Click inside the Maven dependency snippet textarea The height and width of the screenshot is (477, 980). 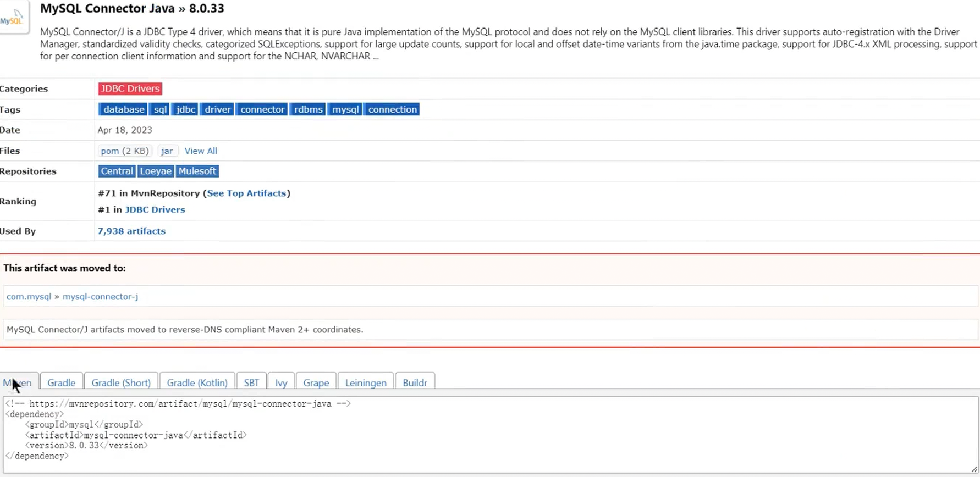click(490, 435)
